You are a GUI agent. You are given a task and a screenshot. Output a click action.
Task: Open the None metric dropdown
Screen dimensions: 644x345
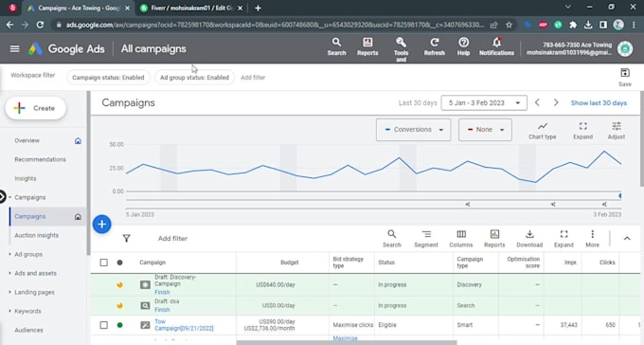[x=485, y=130]
